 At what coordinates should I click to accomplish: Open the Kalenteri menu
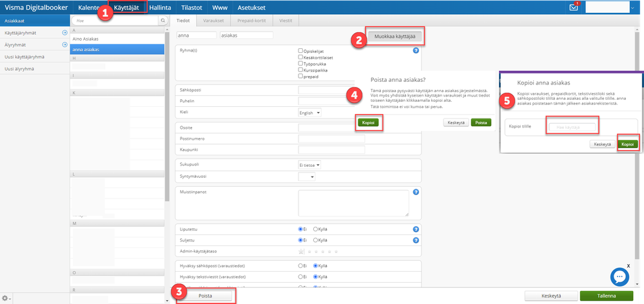coord(88,7)
